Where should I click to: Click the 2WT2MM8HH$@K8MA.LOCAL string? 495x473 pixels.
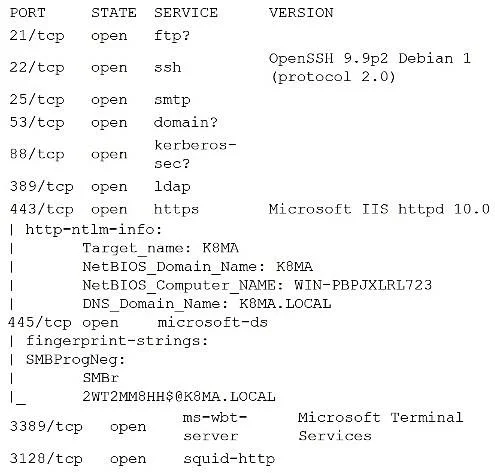point(179,397)
